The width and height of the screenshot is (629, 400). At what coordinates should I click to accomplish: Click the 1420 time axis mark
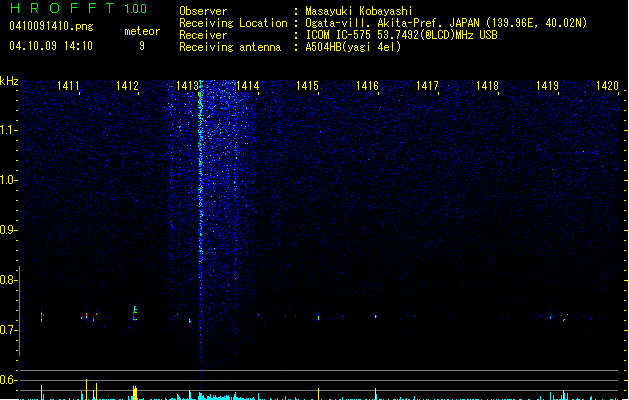pos(607,85)
